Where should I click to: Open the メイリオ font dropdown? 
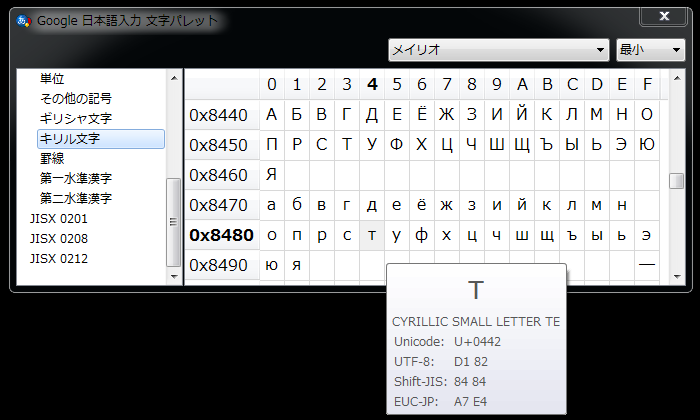coord(499,50)
